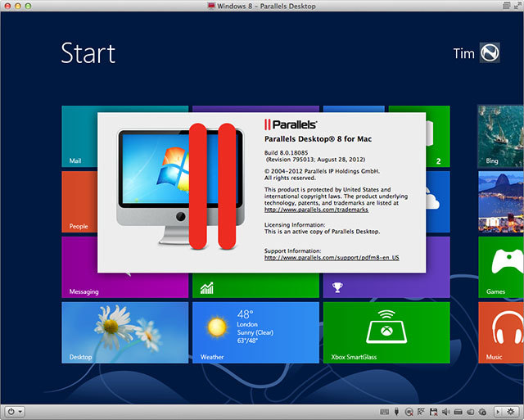
Task: Zoom the window with green button
Action: [x=28, y=6]
